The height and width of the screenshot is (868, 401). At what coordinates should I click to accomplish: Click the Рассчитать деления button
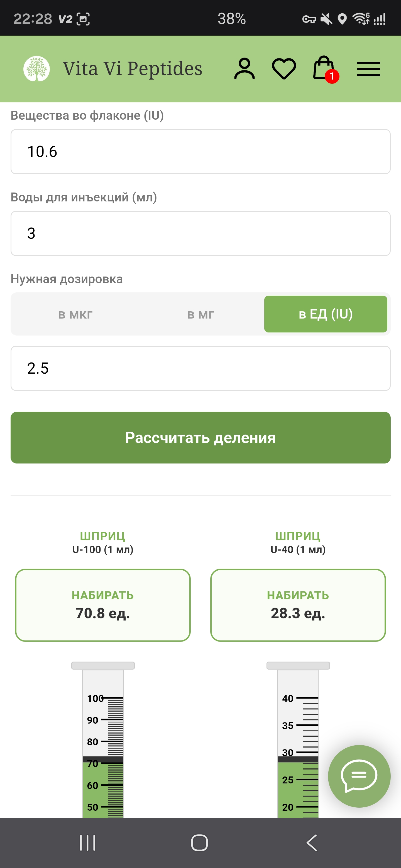click(x=201, y=437)
